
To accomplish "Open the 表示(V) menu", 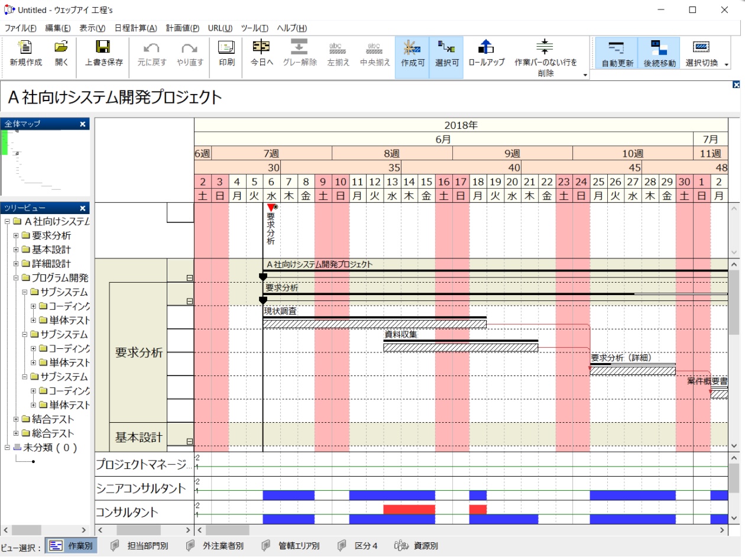I will (92, 28).
